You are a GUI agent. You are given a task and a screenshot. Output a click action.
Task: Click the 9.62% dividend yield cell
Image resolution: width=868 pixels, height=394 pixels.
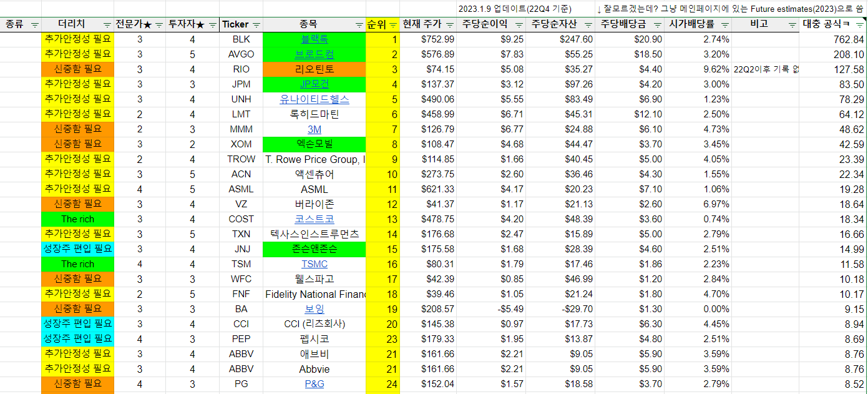coord(697,69)
